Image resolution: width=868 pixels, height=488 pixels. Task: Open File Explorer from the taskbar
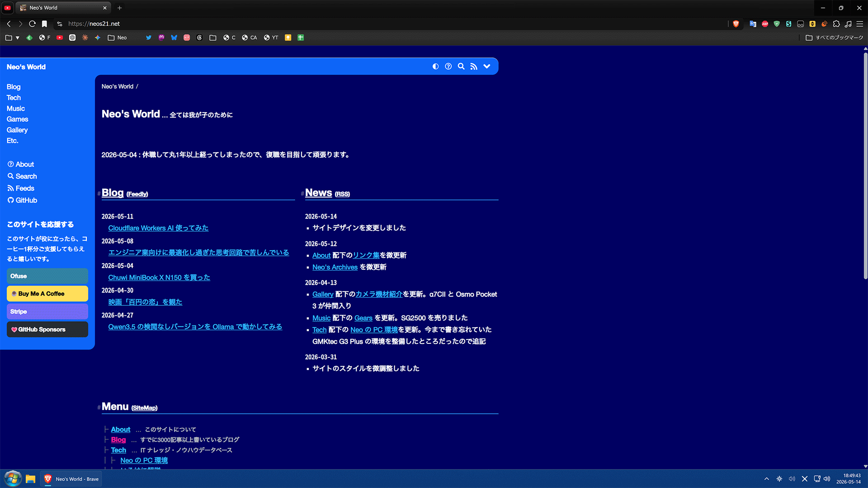pyautogui.click(x=31, y=479)
